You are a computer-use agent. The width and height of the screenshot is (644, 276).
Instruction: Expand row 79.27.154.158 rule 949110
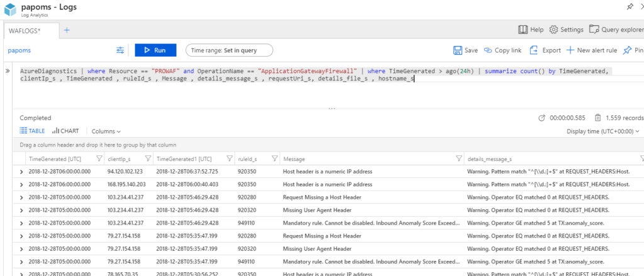point(21,262)
